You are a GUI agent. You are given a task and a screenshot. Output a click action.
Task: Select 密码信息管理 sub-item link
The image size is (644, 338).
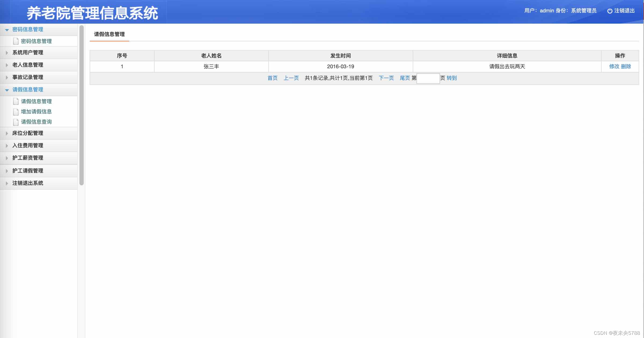(x=36, y=41)
